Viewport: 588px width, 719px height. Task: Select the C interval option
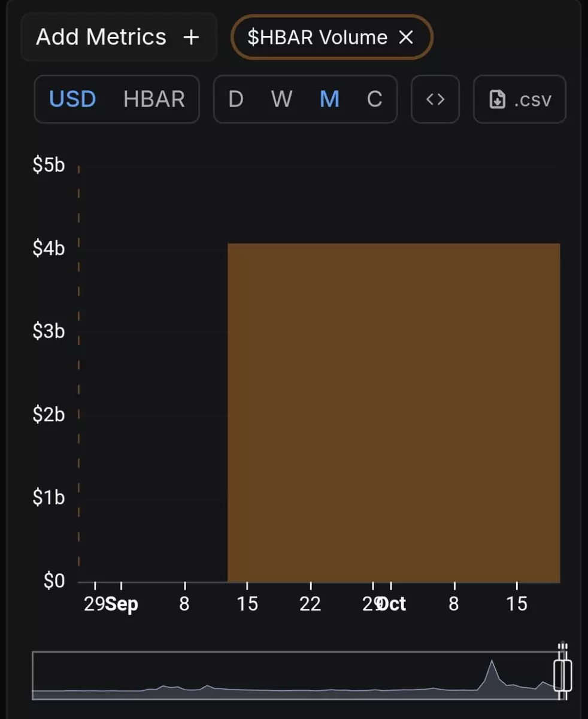374,99
